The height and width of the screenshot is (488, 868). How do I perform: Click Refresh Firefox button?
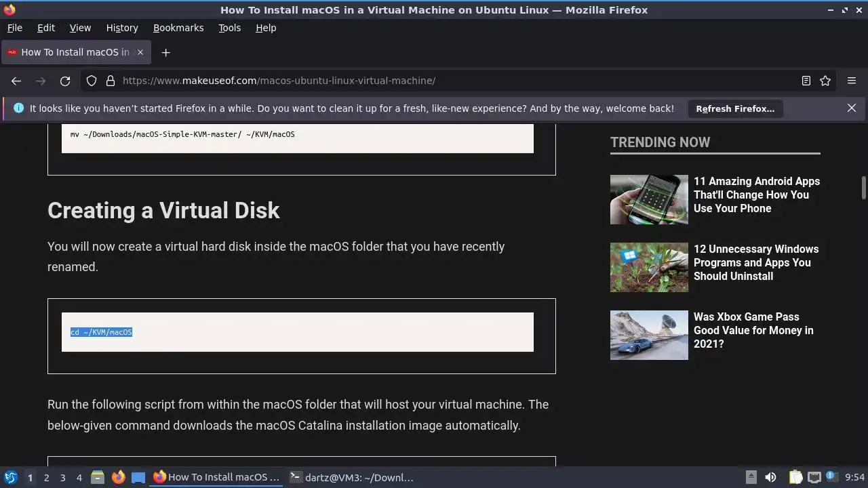pyautogui.click(x=735, y=108)
